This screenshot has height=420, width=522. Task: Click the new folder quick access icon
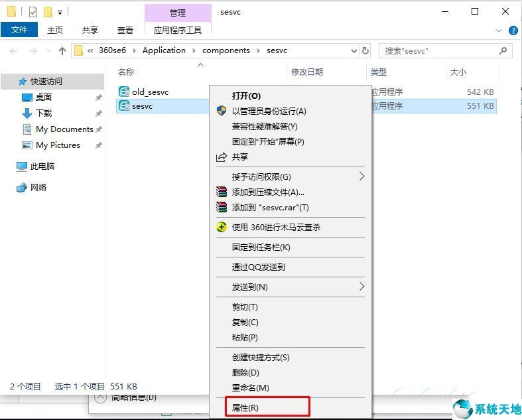(48, 13)
